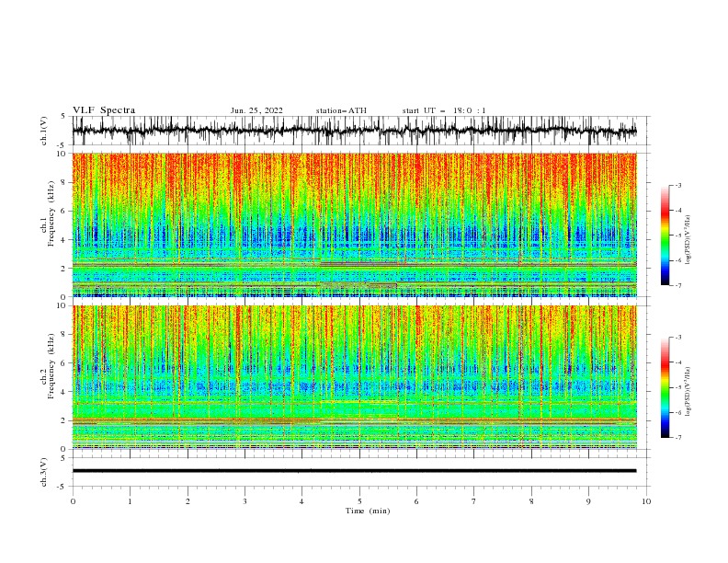Click the ch.2 spectrogram panel
The width and height of the screenshot is (728, 563).
pos(354,377)
